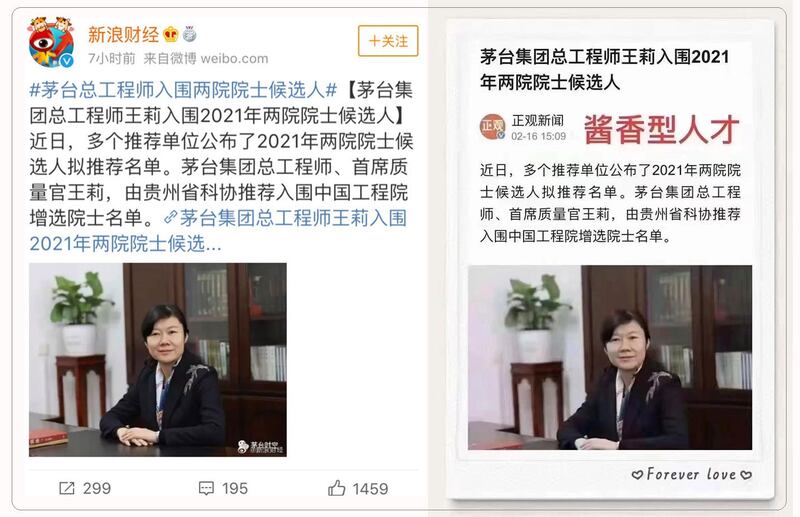Open comments via the speech bubble icon

tap(206, 488)
